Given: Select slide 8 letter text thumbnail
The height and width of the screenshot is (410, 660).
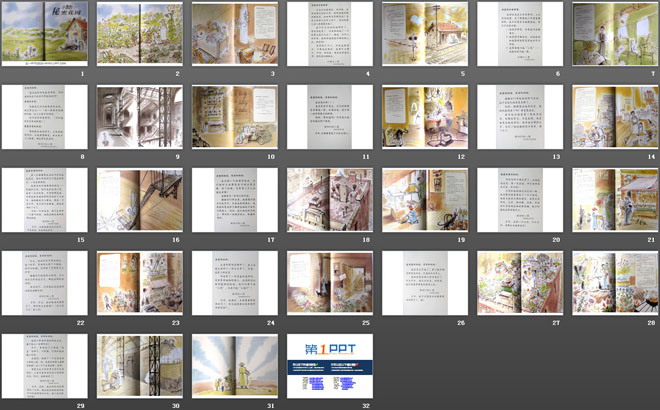Looking at the screenshot, I should coord(45,117).
